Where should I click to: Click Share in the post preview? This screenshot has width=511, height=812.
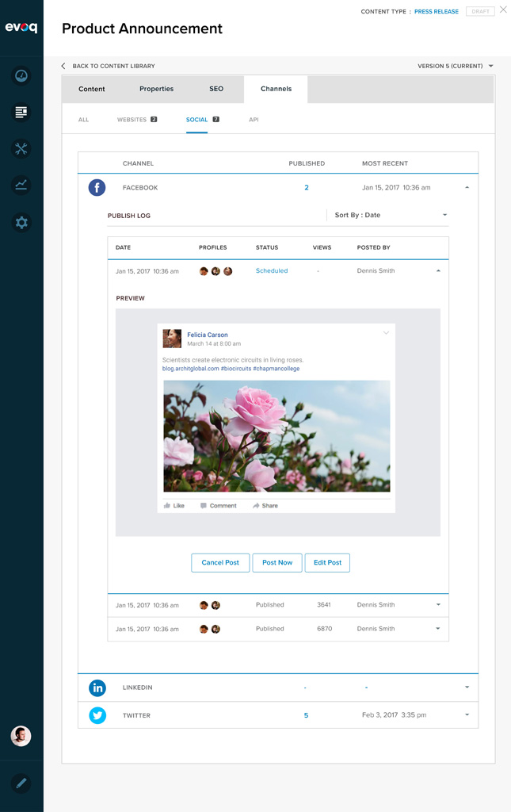[265, 505]
